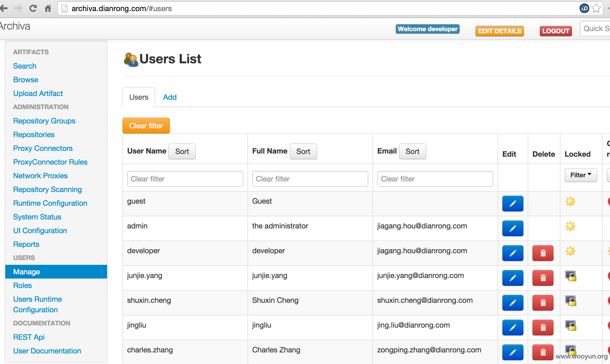Click edit pencil icon for junjie.yang
This screenshot has height=364, width=610.
[x=513, y=278]
